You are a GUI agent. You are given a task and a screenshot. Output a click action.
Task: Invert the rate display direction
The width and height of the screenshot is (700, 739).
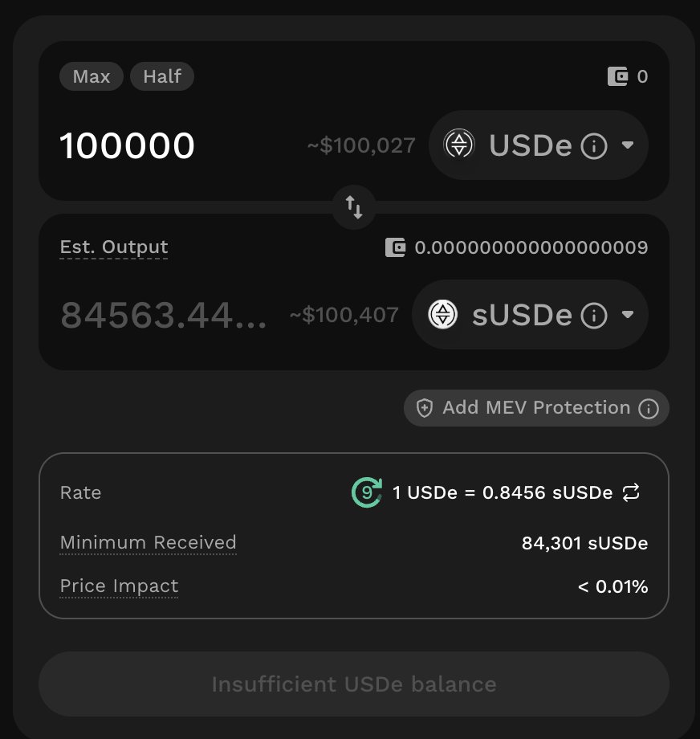tap(631, 492)
